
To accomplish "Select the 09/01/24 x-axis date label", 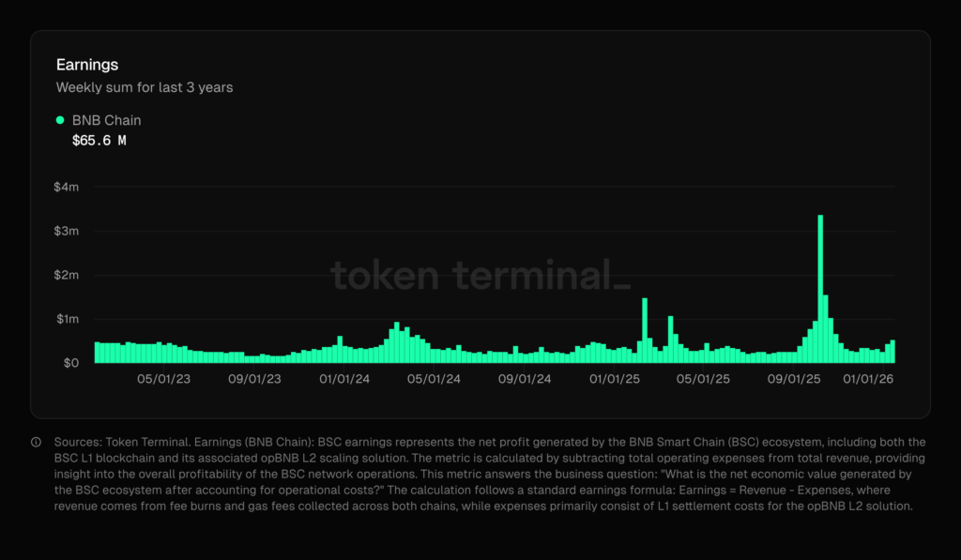I will coord(524,379).
